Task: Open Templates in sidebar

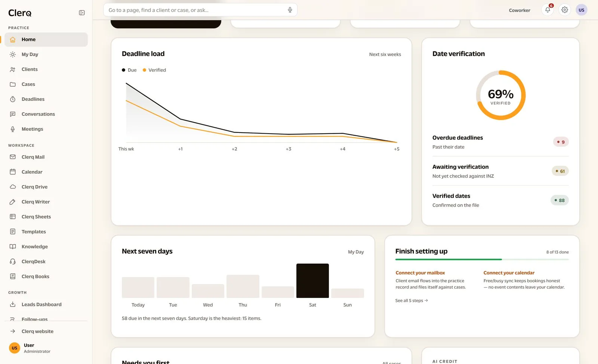Action: (46, 232)
